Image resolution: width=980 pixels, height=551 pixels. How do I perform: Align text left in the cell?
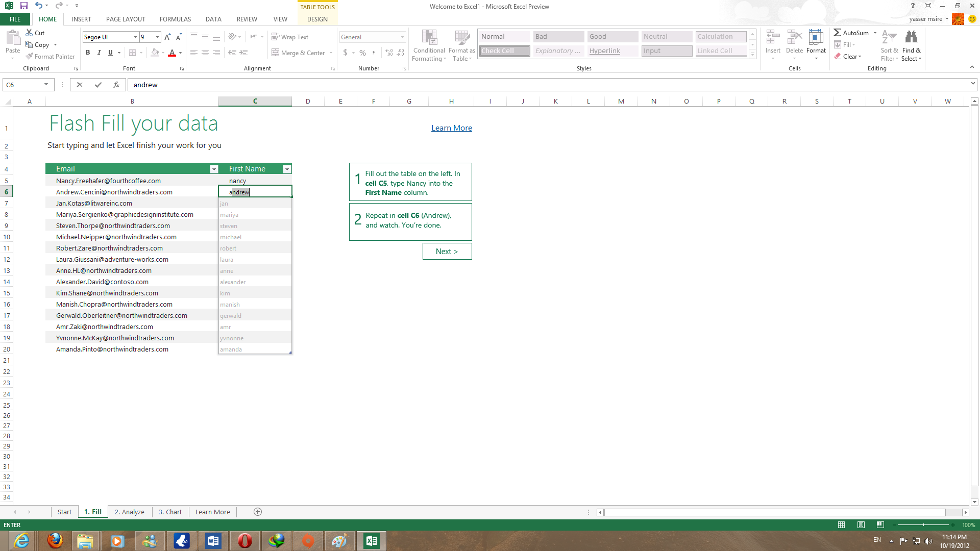coord(194,53)
